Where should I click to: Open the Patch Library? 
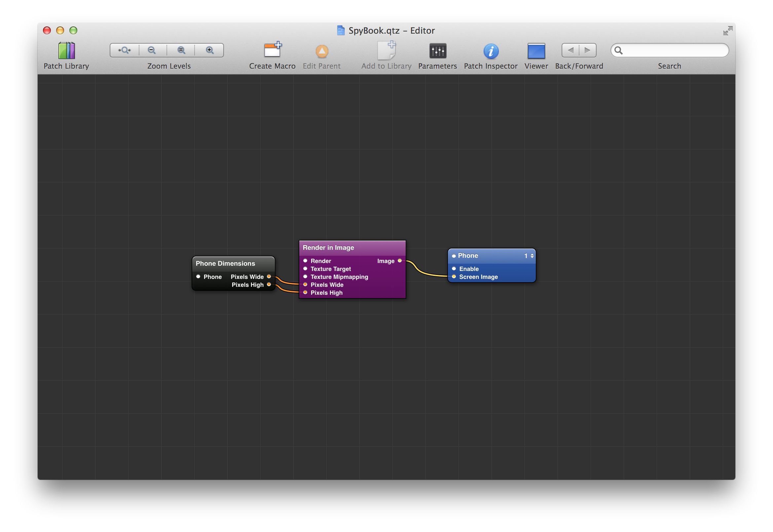(67, 51)
